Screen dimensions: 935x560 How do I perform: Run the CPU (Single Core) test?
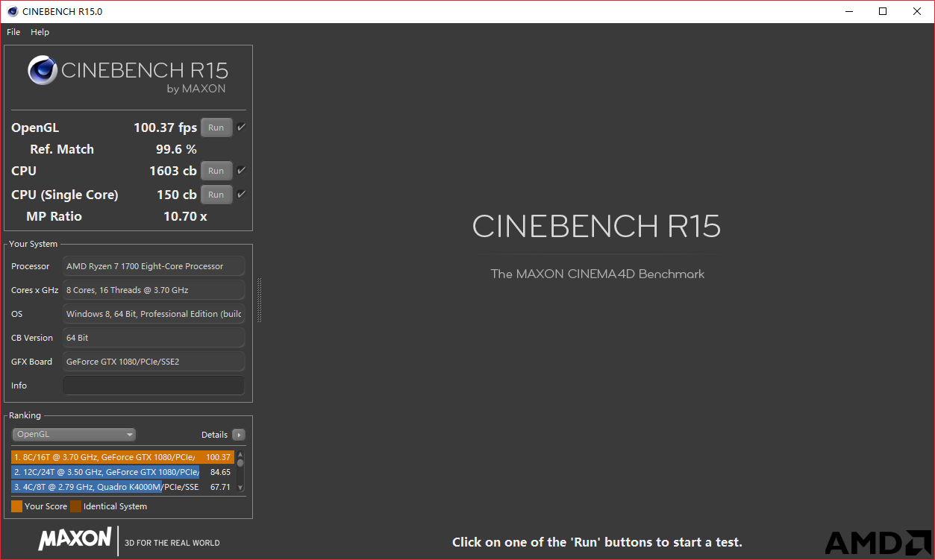click(216, 195)
